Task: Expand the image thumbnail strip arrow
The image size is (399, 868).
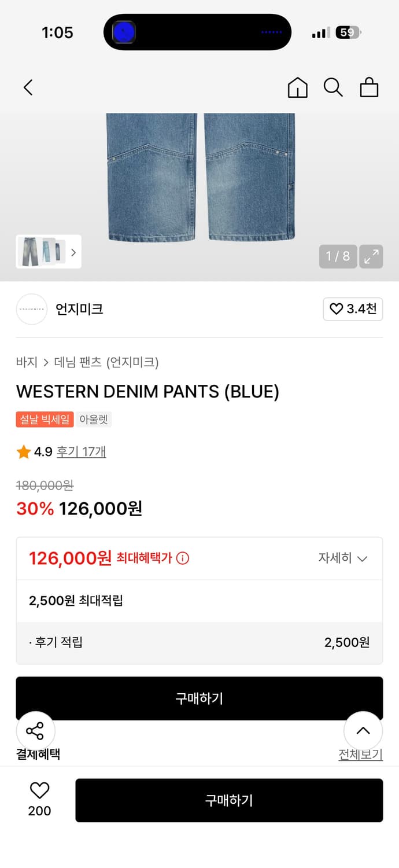Action: (x=73, y=252)
